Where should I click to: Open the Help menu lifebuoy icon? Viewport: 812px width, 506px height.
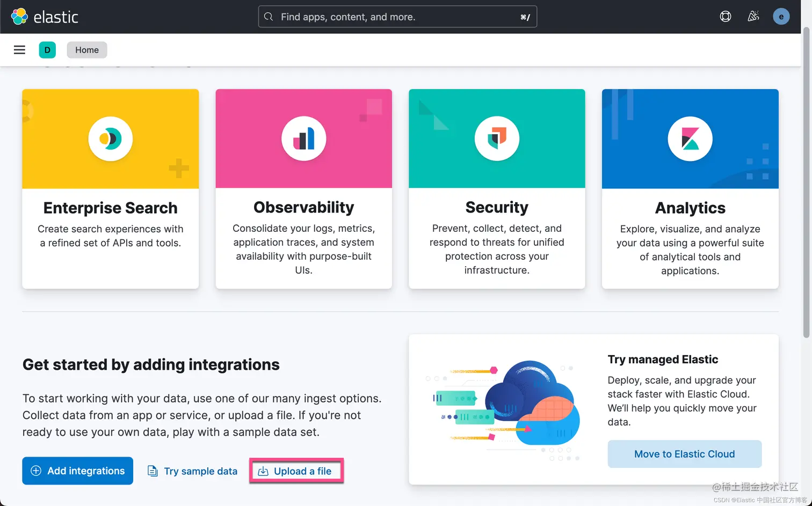click(x=726, y=17)
